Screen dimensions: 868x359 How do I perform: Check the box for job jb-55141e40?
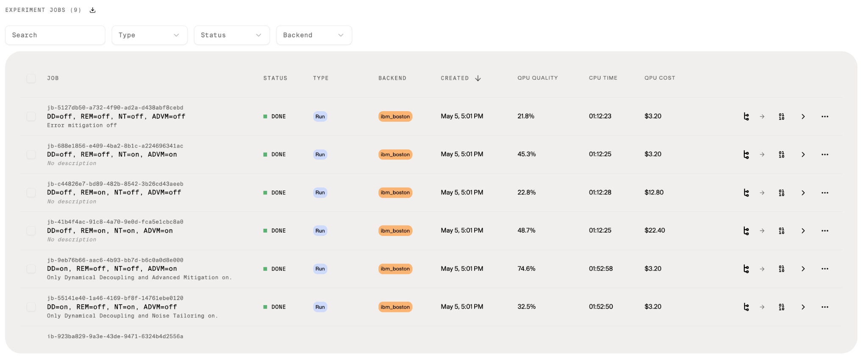click(31, 307)
